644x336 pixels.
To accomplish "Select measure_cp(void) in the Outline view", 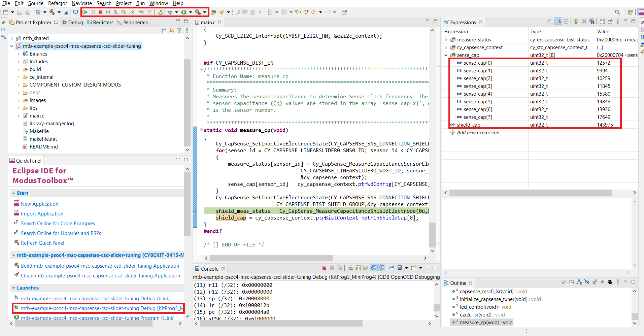I will tap(486, 323).
